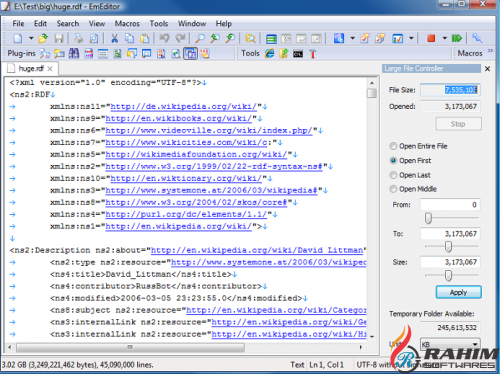Viewport: 500px width, 374px height.
Task: Click the Cut scissors icon
Action: (x=114, y=38)
